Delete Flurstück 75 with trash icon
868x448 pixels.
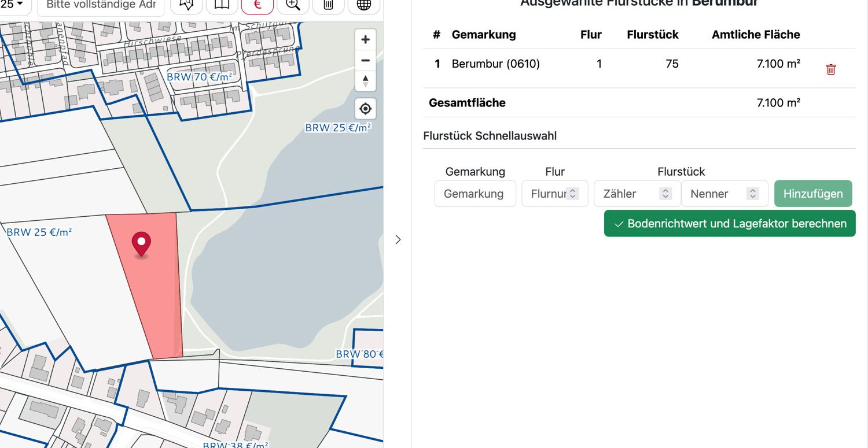[831, 69]
